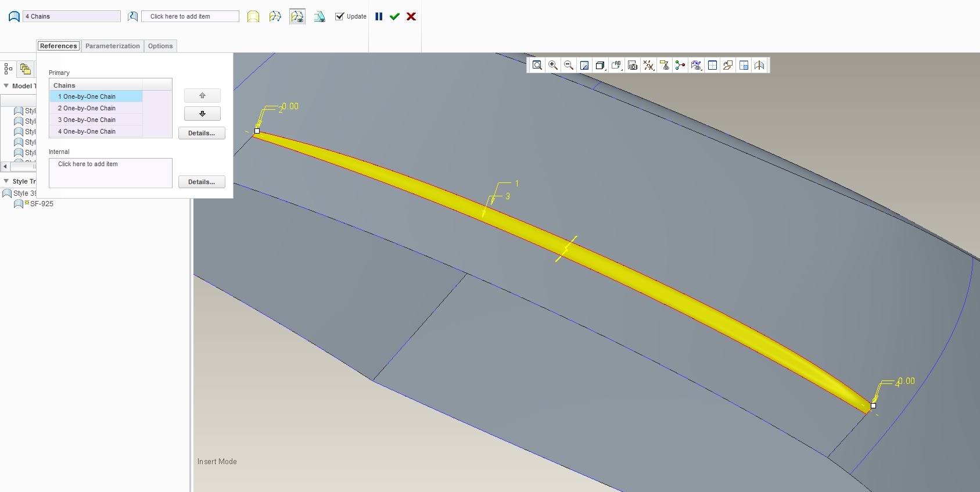
Task: Click the show all views icon
Action: click(x=744, y=65)
